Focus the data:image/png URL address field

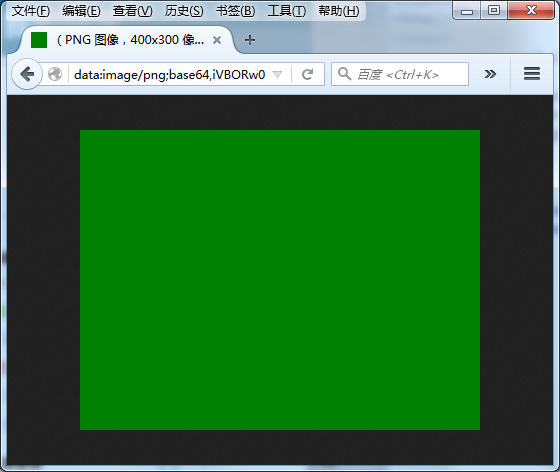(170, 74)
